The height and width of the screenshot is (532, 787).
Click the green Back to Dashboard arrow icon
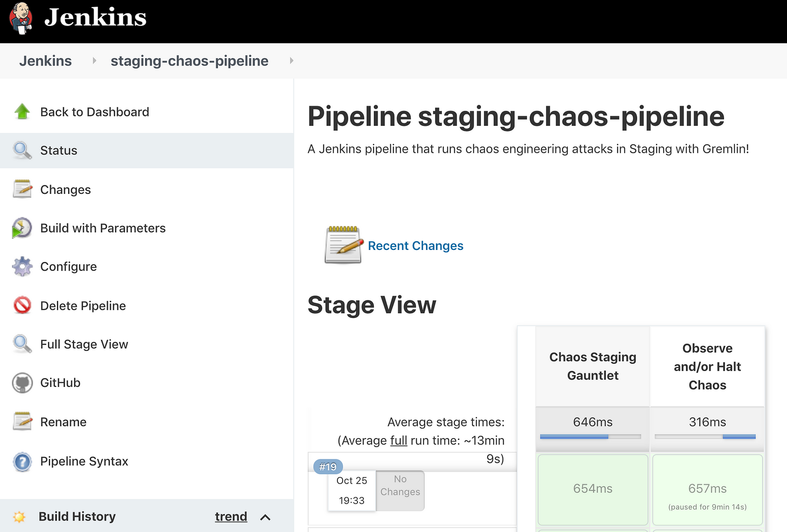pos(22,112)
